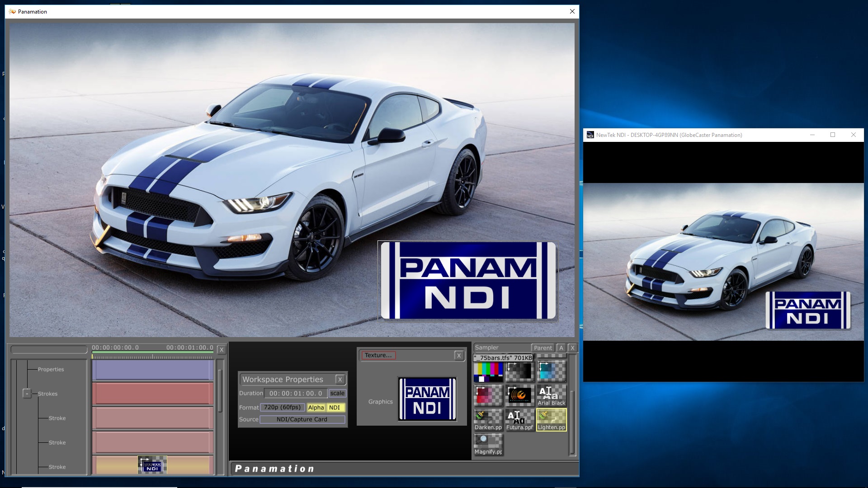Click the Duration timecode field
Viewport: 868px width, 488px height.
[296, 394]
